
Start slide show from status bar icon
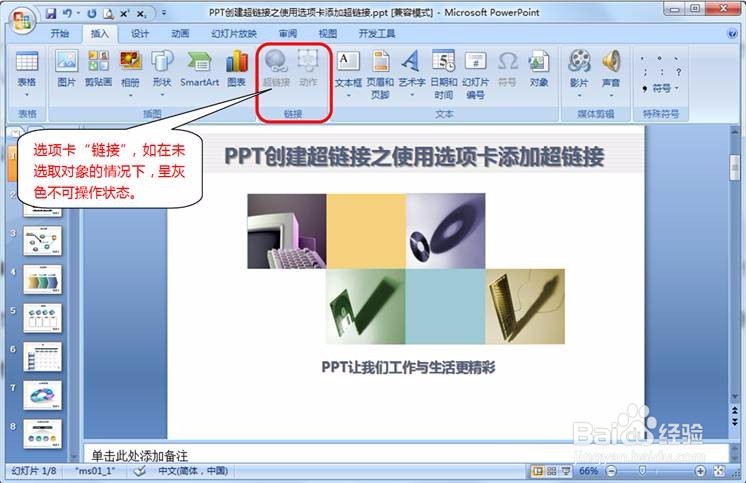(x=566, y=471)
